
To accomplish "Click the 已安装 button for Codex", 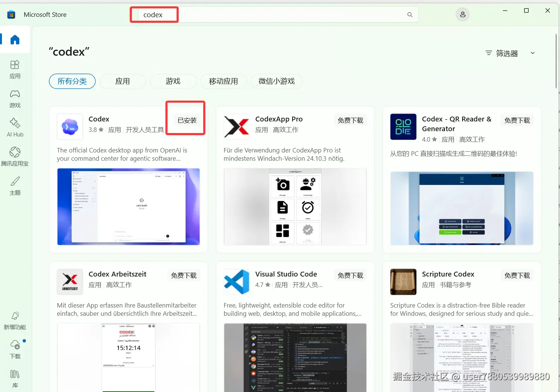I will (187, 120).
